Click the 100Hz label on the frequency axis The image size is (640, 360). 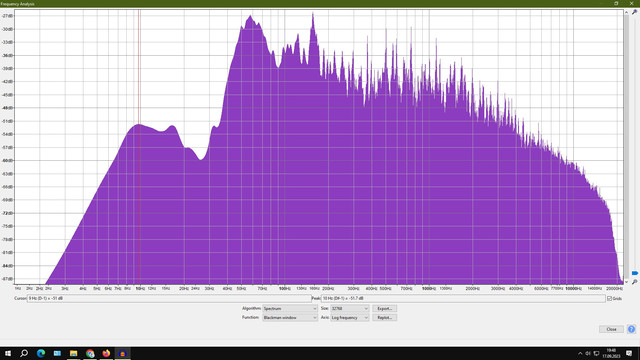[x=284, y=289]
